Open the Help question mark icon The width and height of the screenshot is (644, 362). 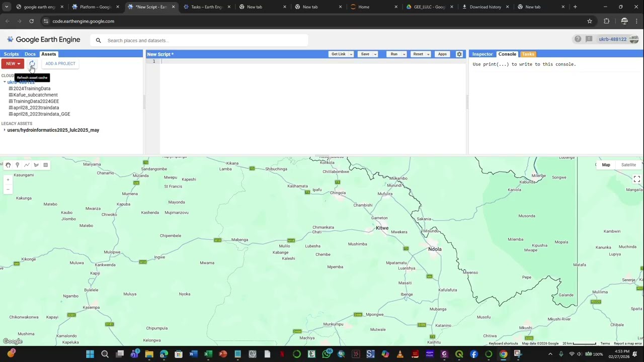pyautogui.click(x=578, y=39)
